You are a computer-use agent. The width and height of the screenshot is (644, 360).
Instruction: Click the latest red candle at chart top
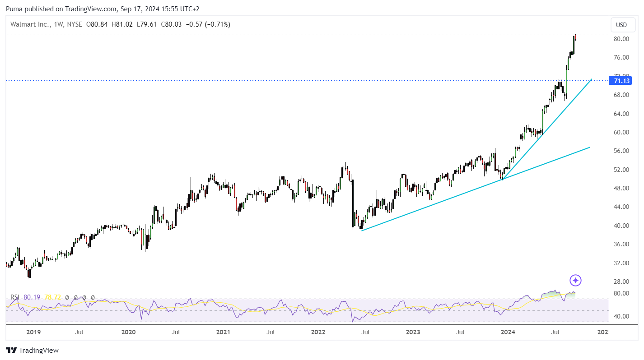click(575, 37)
